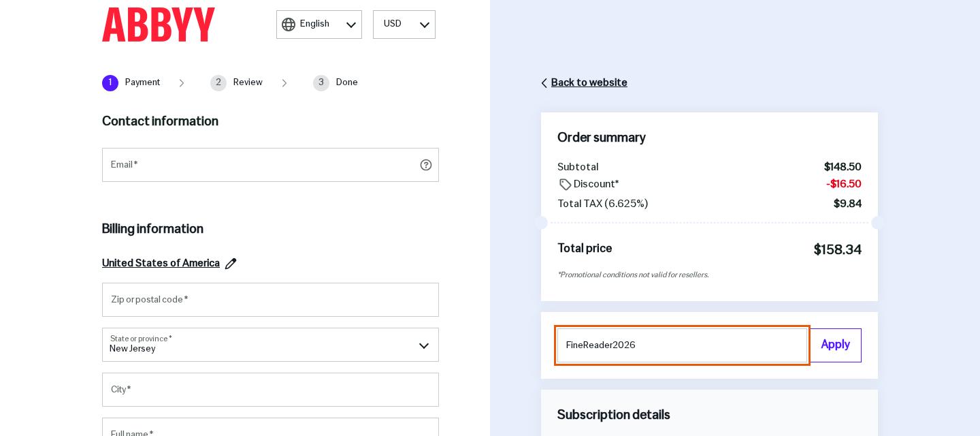Image resolution: width=980 pixels, height=436 pixels.
Task: Click the discount tag icon
Action: pos(565,185)
